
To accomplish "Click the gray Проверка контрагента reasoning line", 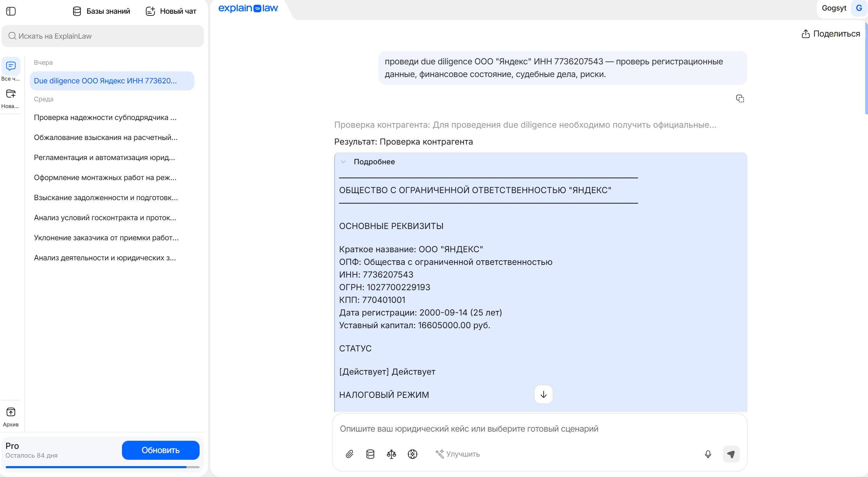I will tap(525, 125).
